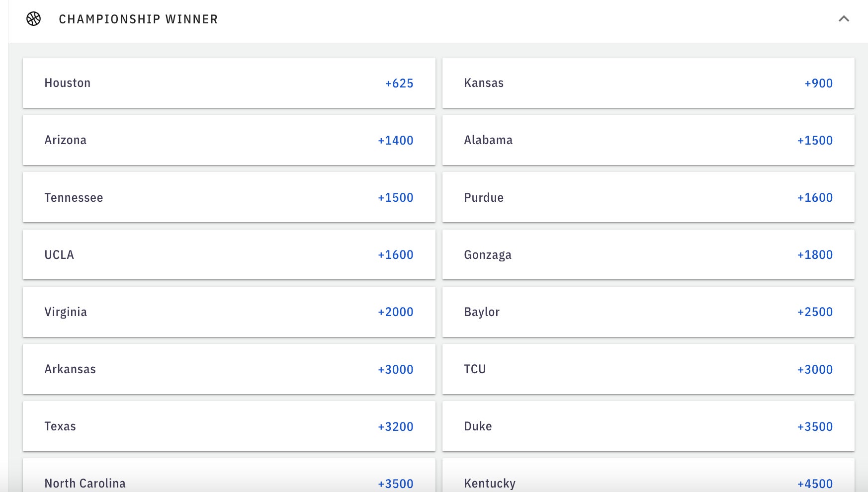Click the Championship Winner heading text
The height and width of the screenshot is (492, 868).
click(138, 19)
